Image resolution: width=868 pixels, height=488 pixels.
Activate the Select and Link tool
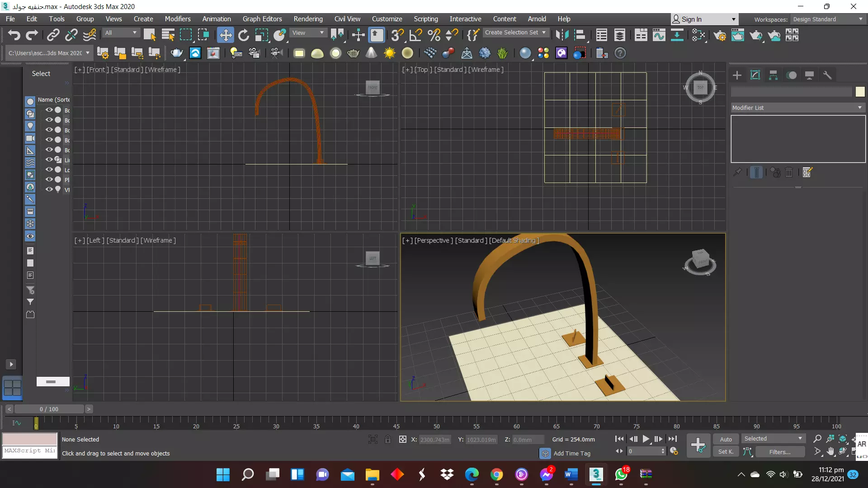(53, 35)
